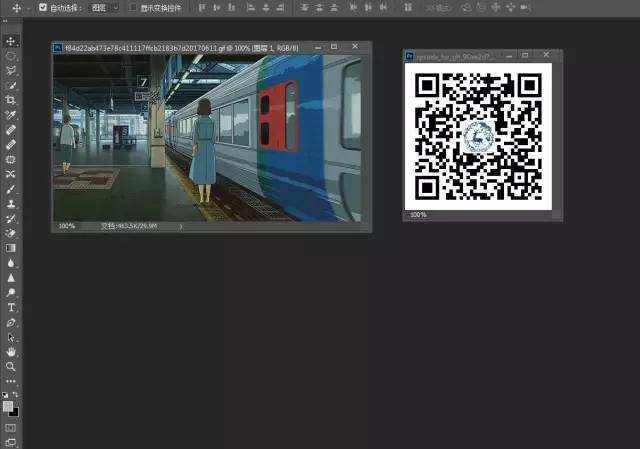
Task: Toggle Quick Mask mode icon
Action: click(x=12, y=428)
